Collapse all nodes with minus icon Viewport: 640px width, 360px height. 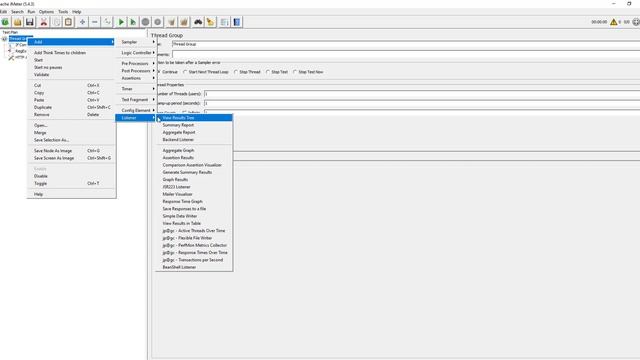[x=95, y=22]
